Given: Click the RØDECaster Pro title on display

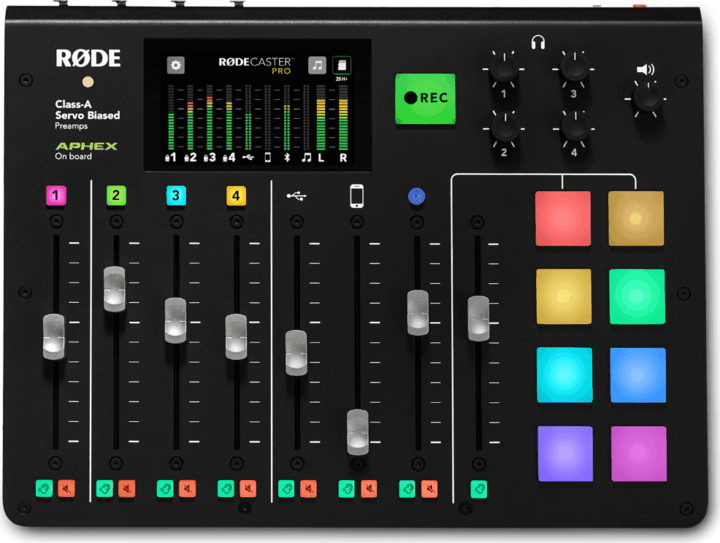Looking at the screenshot, I should click(255, 66).
